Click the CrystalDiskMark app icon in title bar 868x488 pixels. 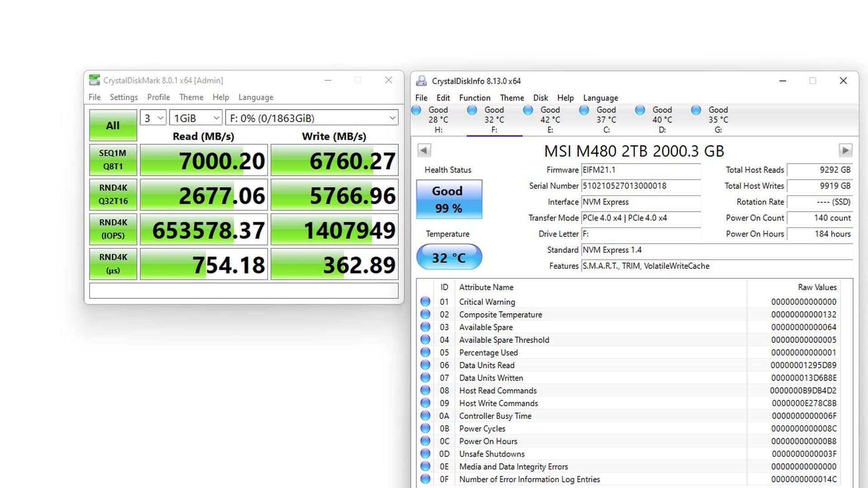[x=94, y=80]
